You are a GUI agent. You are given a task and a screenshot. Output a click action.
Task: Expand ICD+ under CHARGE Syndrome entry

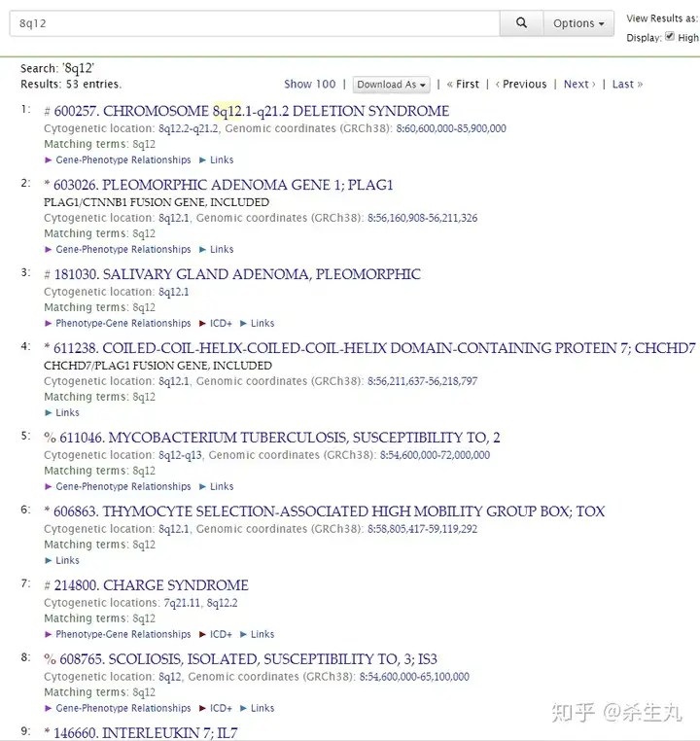[216, 634]
